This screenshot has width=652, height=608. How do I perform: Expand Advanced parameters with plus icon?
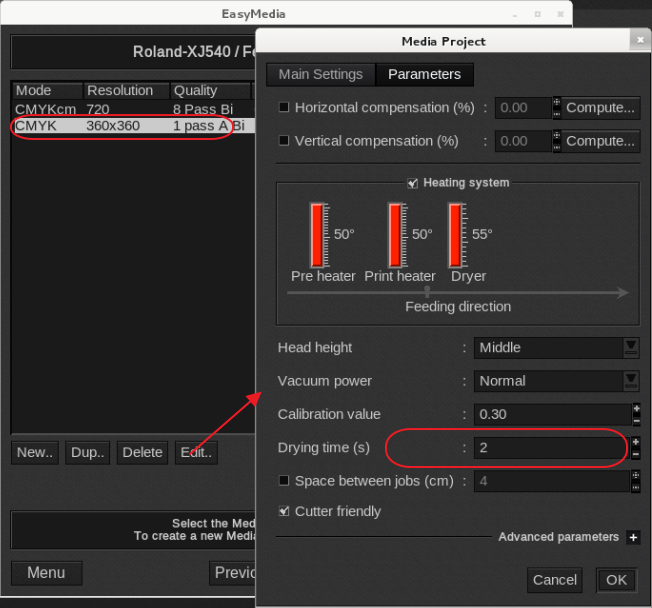coord(633,538)
